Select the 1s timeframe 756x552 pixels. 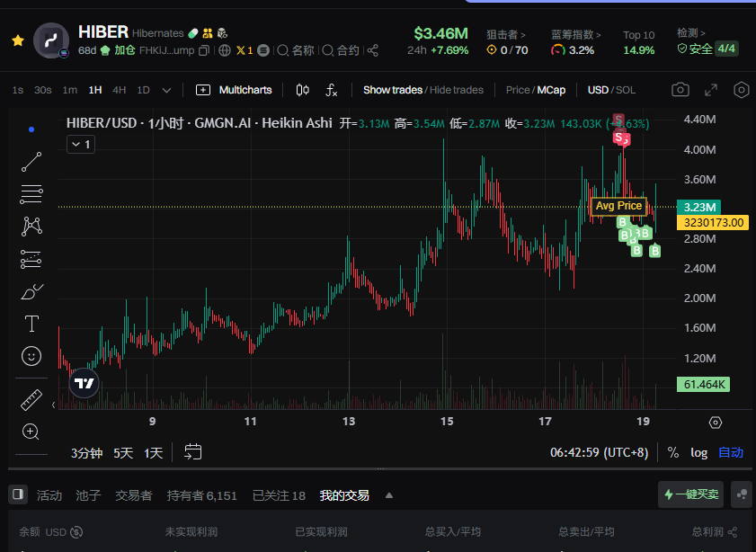click(x=18, y=90)
